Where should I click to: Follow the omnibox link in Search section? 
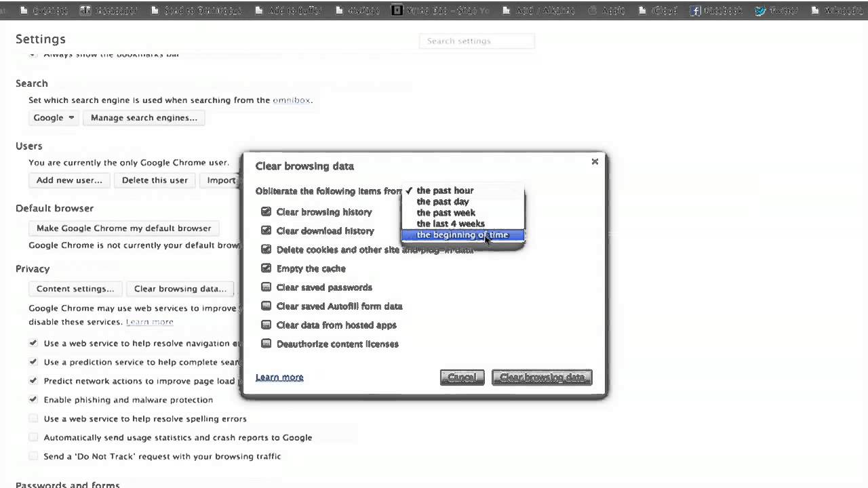292,100
